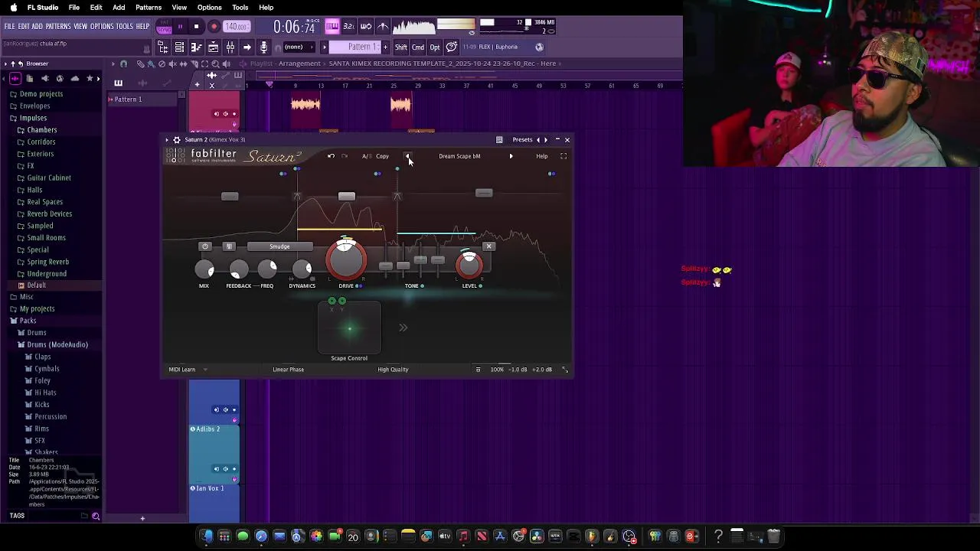Image resolution: width=980 pixels, height=551 pixels.
Task: Select the mute tool in Playlist toolbar
Action: 172,64
